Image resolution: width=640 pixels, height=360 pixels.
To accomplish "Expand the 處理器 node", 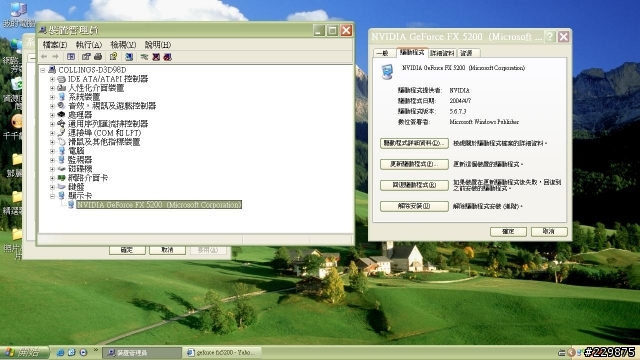I will (52, 115).
